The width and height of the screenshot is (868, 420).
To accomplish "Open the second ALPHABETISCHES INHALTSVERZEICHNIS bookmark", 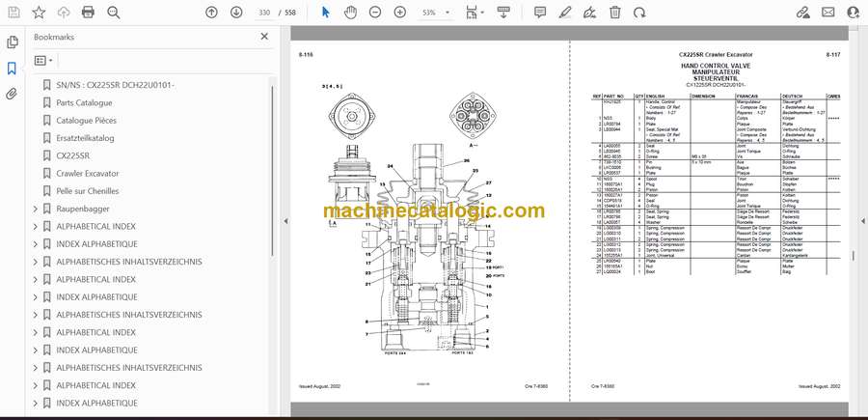I will 128,315.
